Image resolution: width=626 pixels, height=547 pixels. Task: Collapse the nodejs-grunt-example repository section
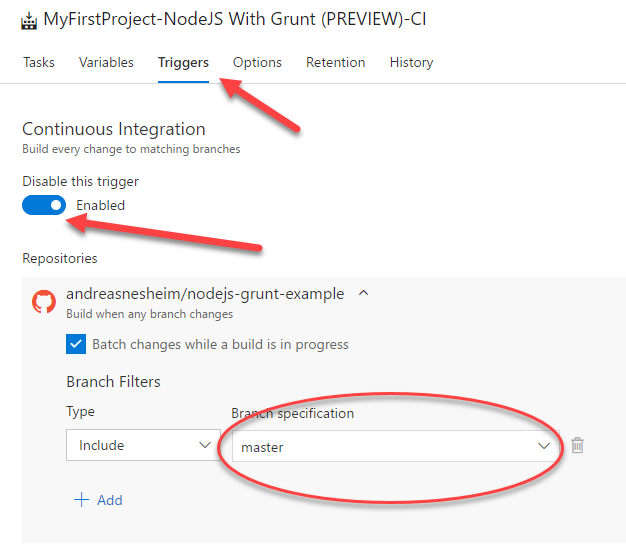(363, 293)
